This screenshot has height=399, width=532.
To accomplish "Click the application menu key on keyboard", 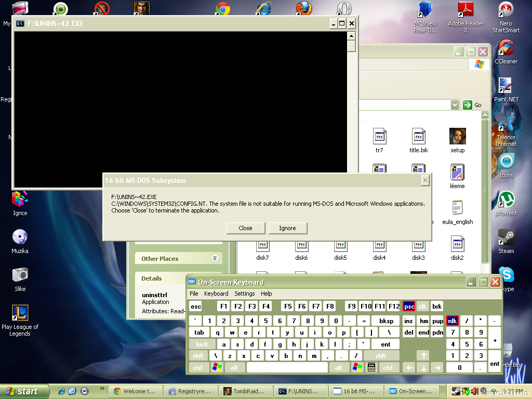I will click(x=371, y=367).
